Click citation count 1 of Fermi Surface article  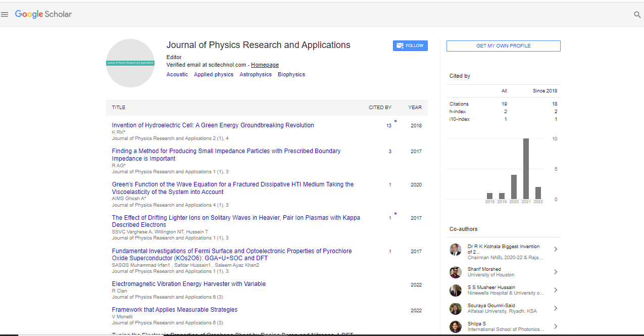[x=390, y=252]
